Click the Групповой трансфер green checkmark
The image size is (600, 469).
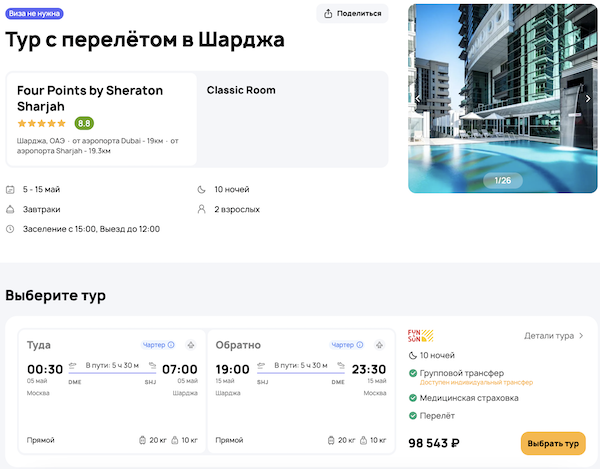413,374
